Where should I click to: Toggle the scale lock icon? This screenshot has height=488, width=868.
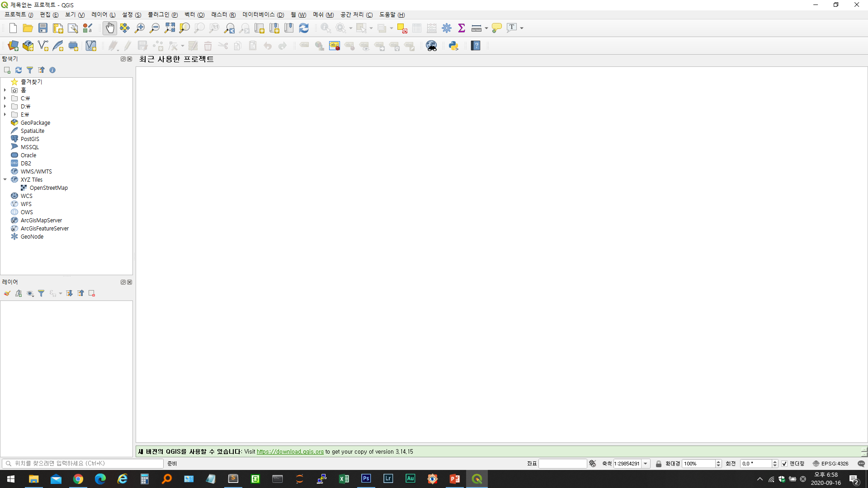pyautogui.click(x=659, y=464)
